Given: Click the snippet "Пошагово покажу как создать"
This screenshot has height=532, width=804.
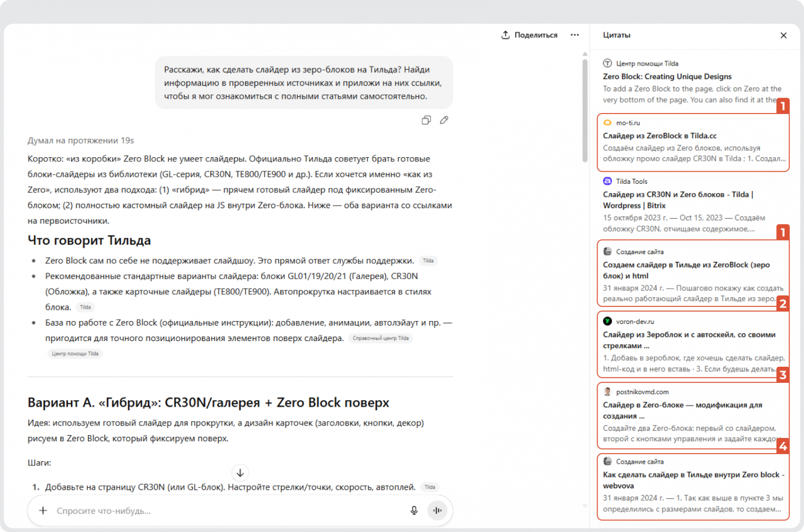Looking at the screenshot, I should pos(693,293).
